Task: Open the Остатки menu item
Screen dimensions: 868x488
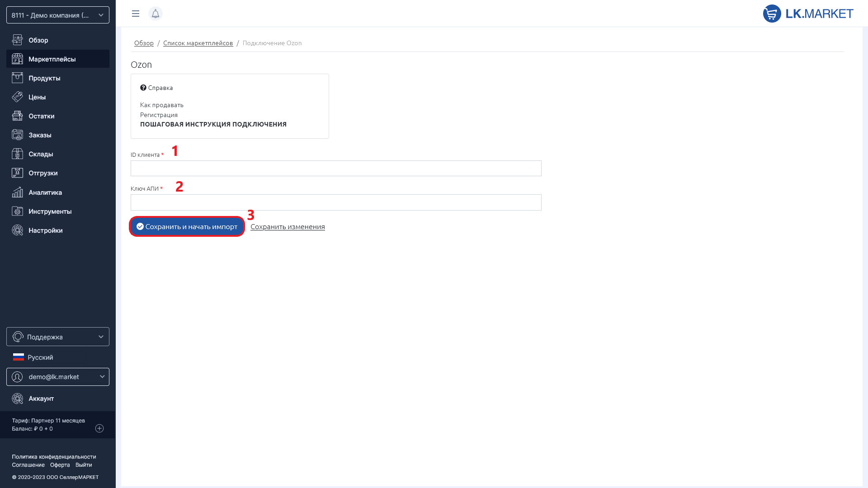Action: [41, 116]
